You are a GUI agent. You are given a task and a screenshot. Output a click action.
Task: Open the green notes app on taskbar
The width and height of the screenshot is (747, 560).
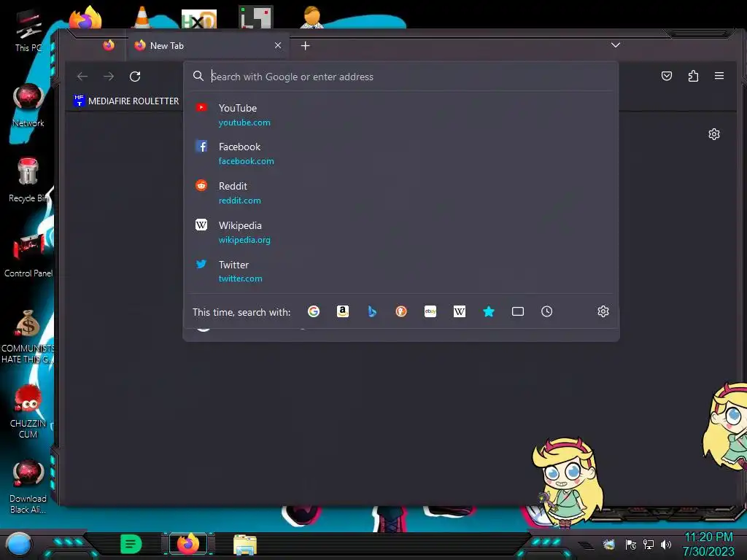tap(131, 544)
